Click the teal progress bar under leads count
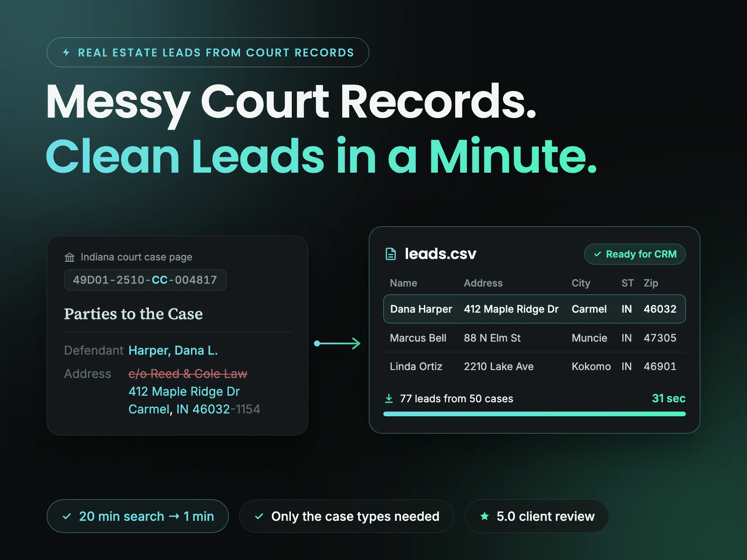747x560 pixels. point(535,414)
